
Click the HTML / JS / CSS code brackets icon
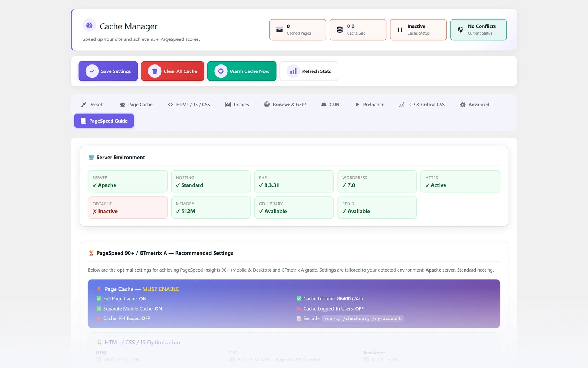click(171, 105)
